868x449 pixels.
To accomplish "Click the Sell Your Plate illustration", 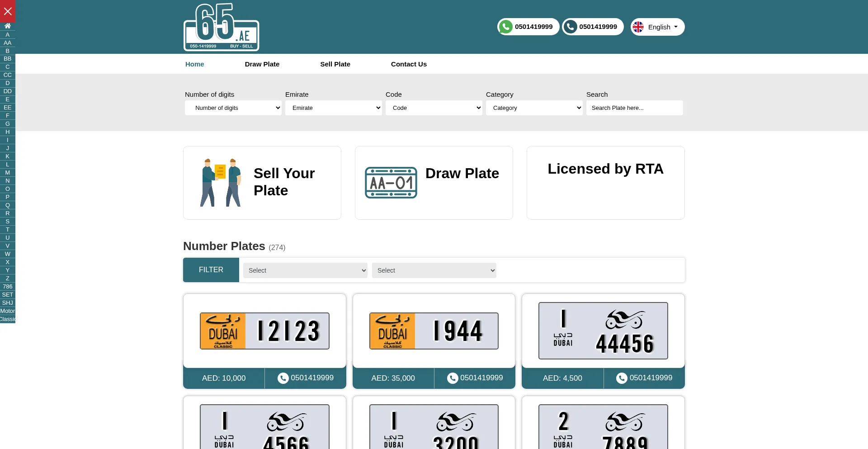I will click(221, 183).
